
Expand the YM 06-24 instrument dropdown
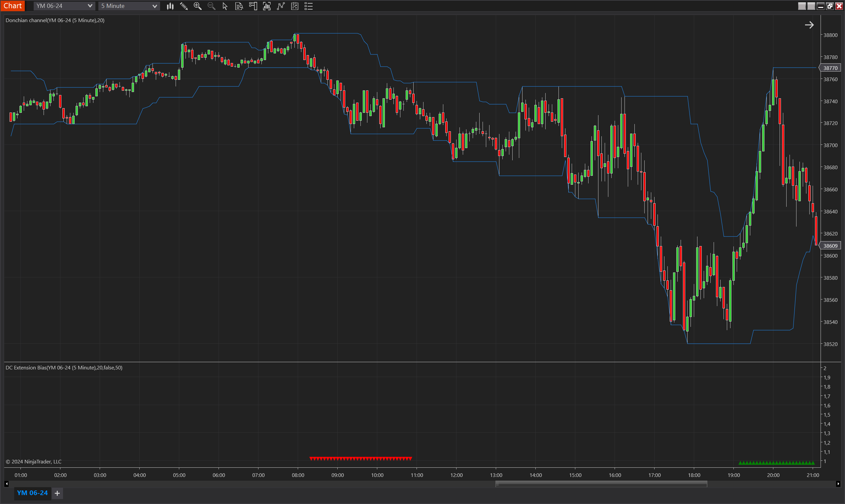(64, 6)
